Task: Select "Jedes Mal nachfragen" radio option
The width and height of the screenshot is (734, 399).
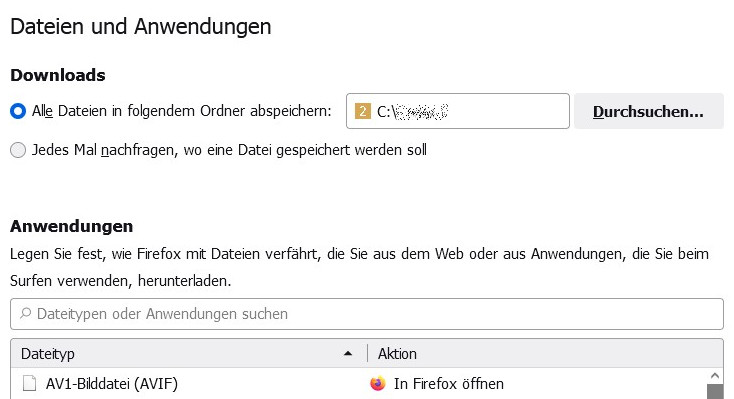Action: [x=18, y=150]
